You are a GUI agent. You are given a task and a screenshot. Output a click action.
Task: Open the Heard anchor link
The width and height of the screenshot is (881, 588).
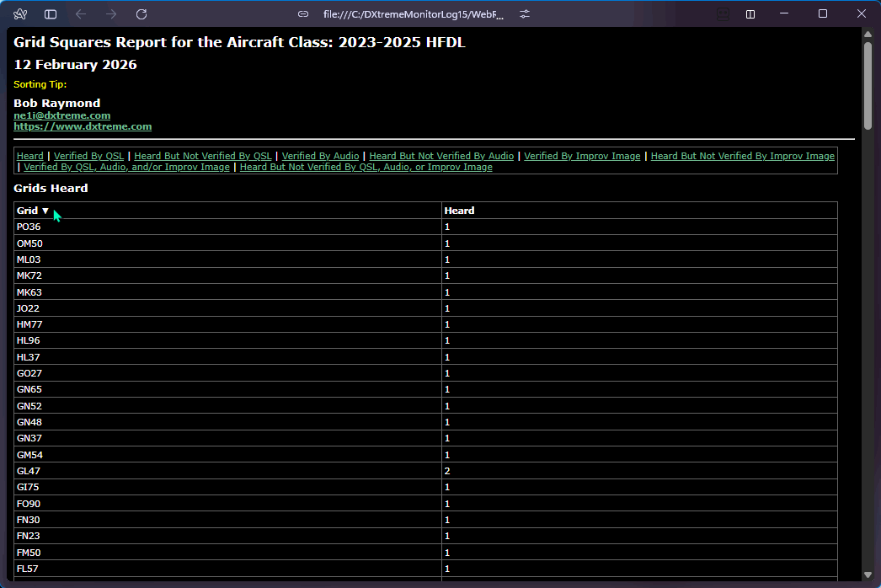(x=30, y=156)
